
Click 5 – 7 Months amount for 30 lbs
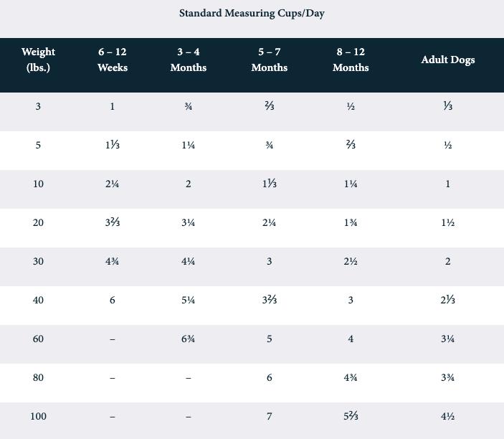[x=270, y=261]
